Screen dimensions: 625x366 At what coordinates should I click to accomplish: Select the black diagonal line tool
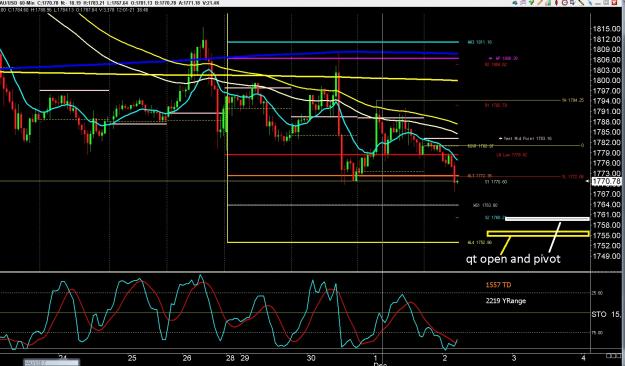581,2
